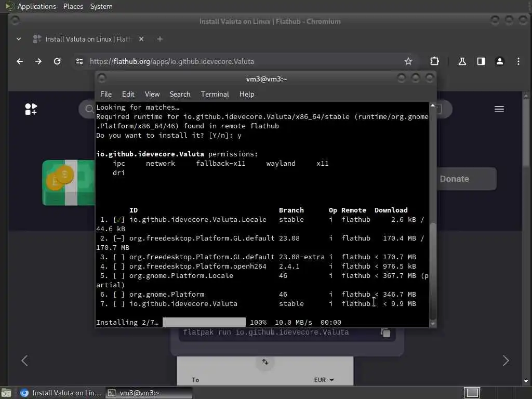Open the Terminal menu

pos(215,95)
